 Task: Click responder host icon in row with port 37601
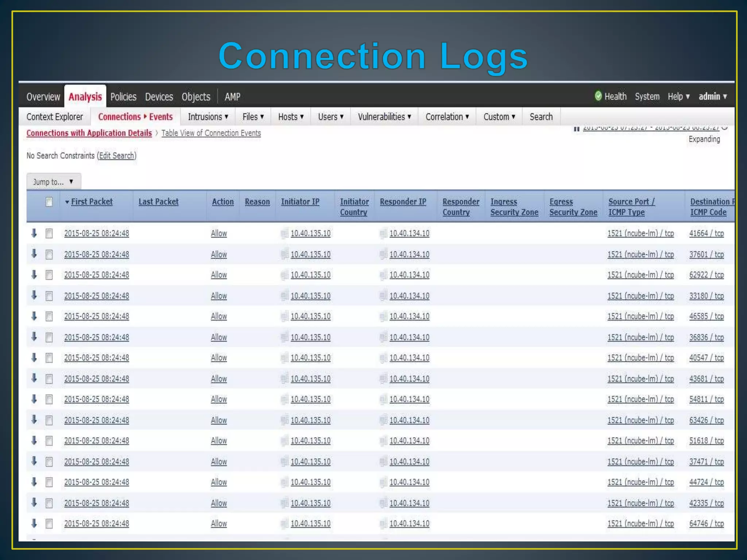[x=383, y=254]
